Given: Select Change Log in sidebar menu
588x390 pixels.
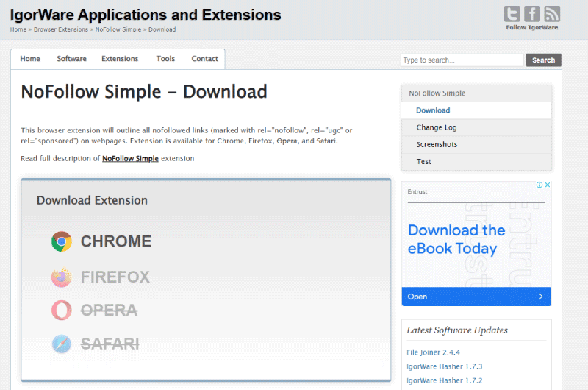Looking at the screenshot, I should point(476,127).
